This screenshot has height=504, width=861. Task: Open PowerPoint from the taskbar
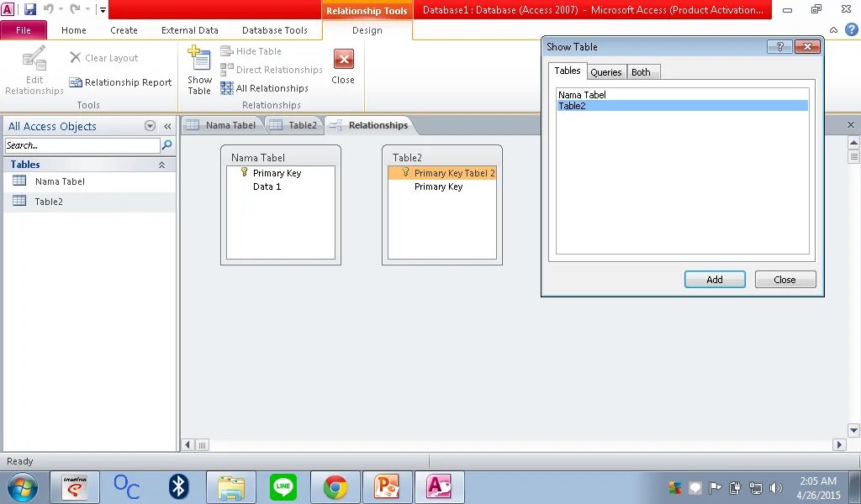388,487
